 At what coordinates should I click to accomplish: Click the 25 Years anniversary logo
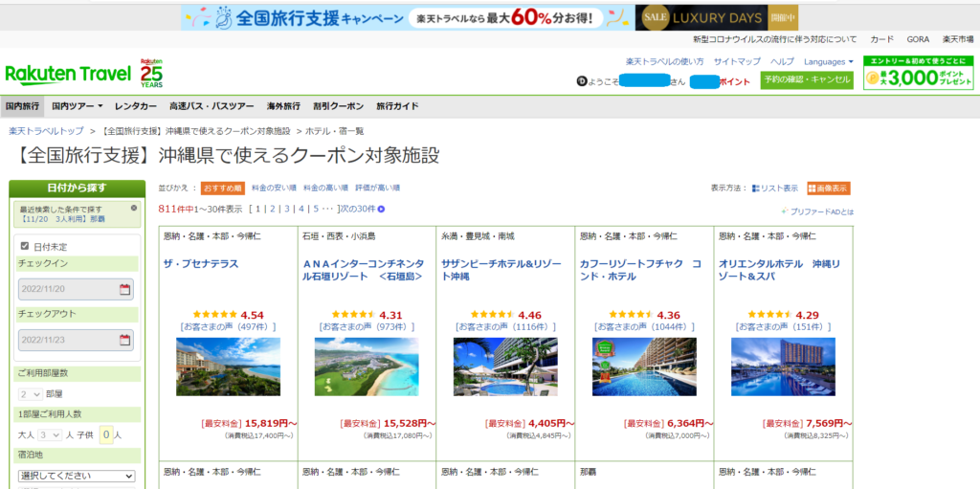pos(151,73)
